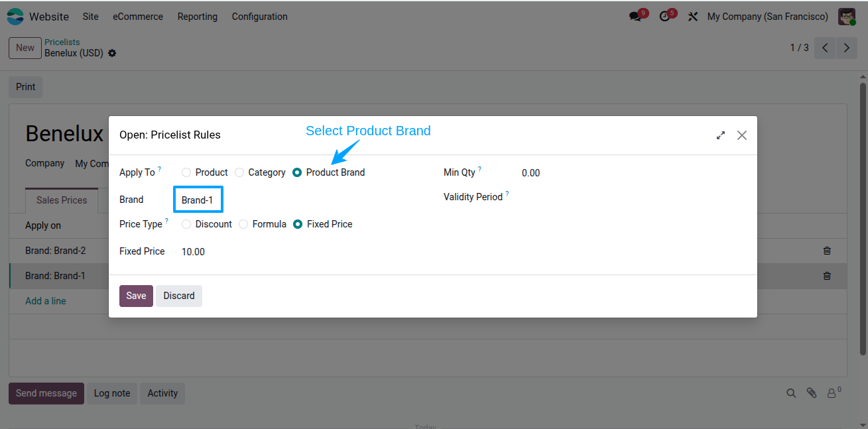Show help tooltip for Apply To

coord(160,170)
